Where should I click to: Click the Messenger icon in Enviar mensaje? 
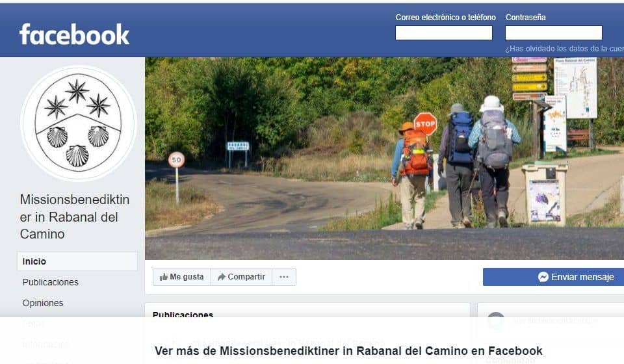pos(543,277)
